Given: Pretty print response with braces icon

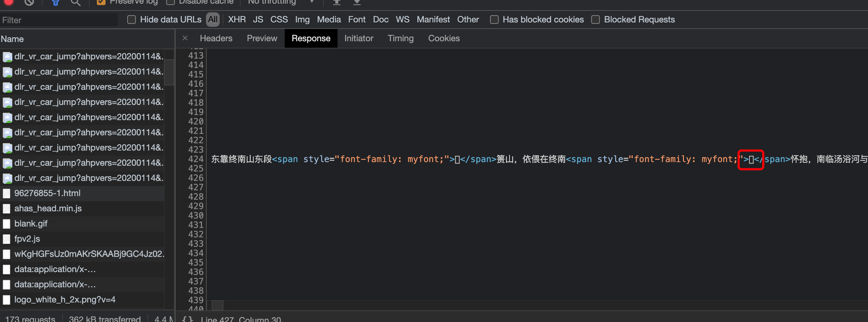Looking at the screenshot, I should point(187,319).
